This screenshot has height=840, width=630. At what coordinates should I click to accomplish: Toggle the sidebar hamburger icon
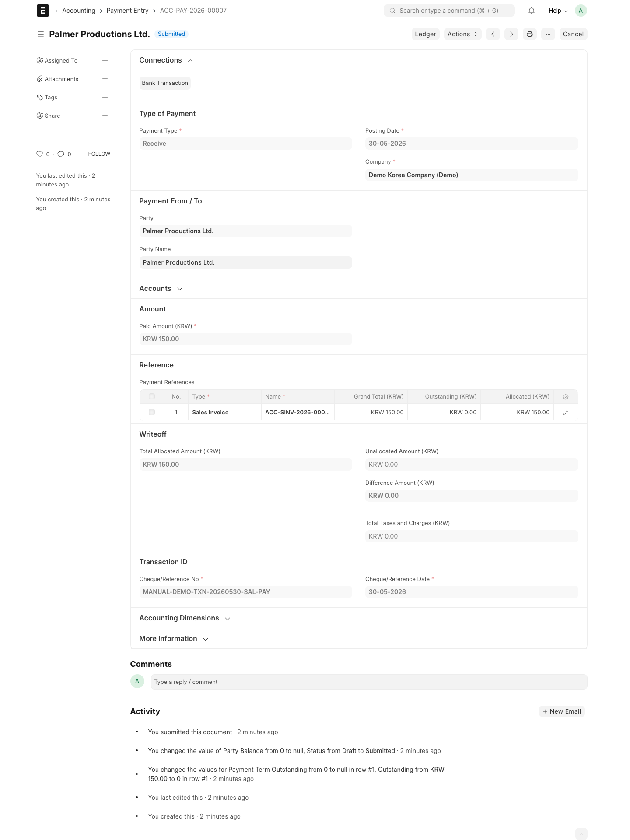(x=41, y=34)
